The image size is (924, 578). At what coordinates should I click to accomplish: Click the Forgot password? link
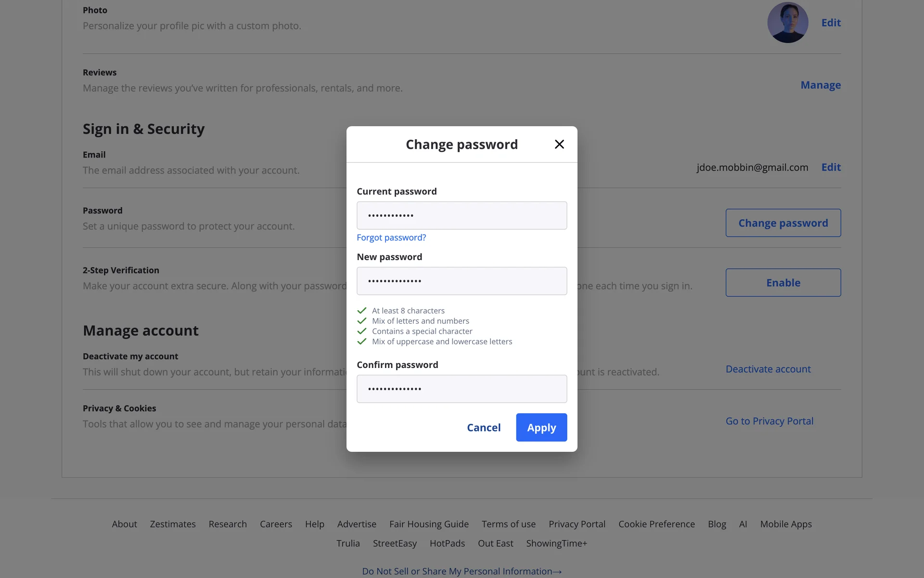coord(391,237)
